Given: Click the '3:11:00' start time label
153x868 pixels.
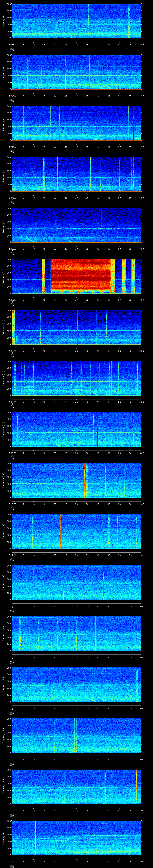Looking at the screenshot, I should pos(12,555).
